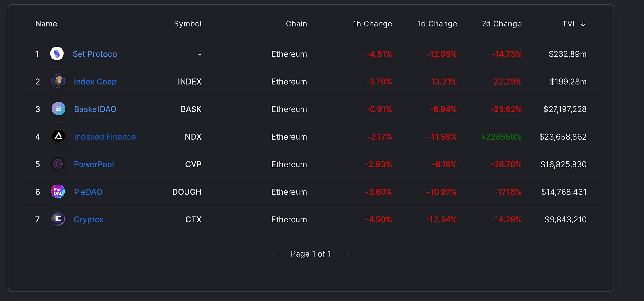The height and width of the screenshot is (301, 644).
Task: Click the Set Protocol logo icon
Action: tap(57, 54)
